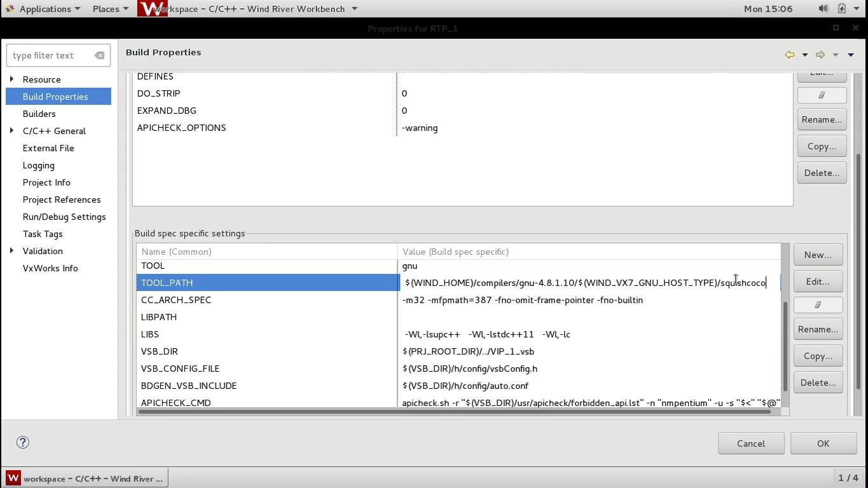Click the clear filter text icon
The image size is (868, 488).
click(x=99, y=55)
